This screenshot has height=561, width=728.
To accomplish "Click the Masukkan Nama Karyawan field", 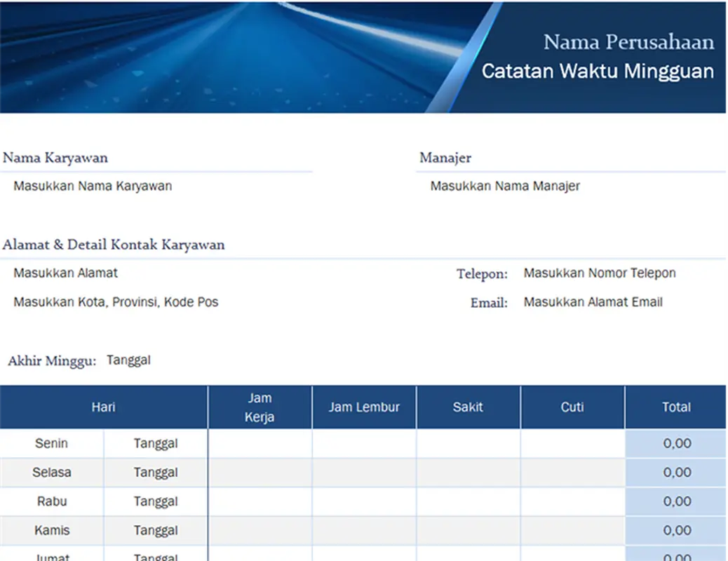I will click(93, 186).
